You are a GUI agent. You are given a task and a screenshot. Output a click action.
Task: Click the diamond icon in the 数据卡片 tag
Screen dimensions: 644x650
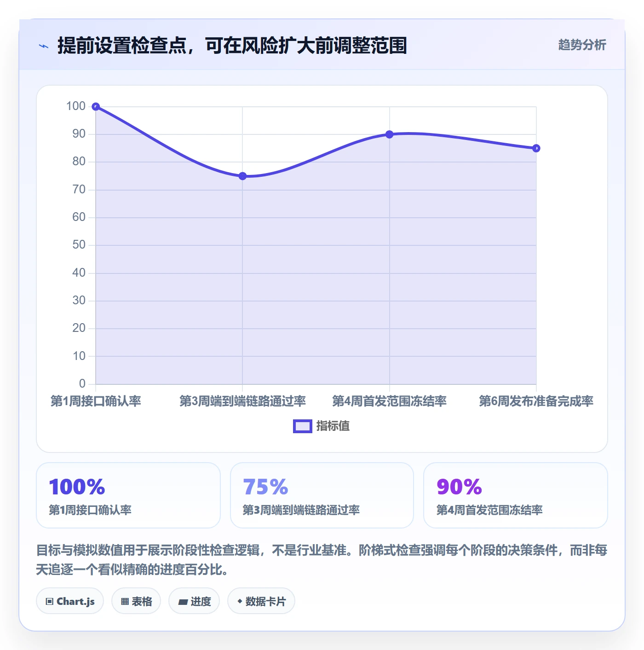pyautogui.click(x=240, y=601)
